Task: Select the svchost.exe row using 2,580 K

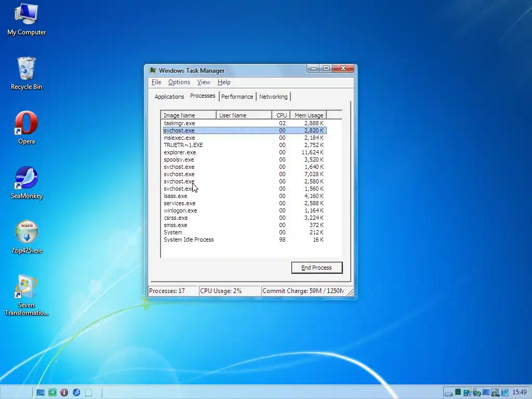Action: pos(244,181)
